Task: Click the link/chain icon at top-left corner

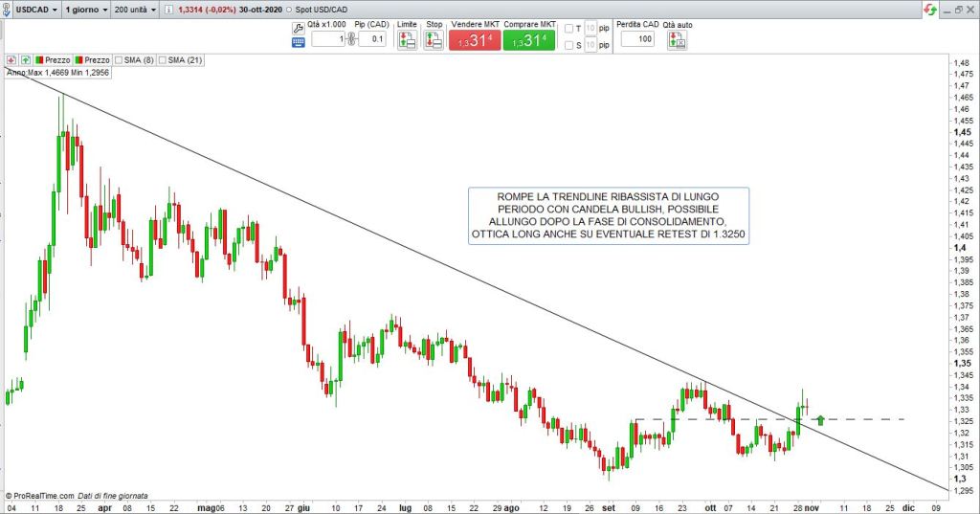Action: (7, 10)
